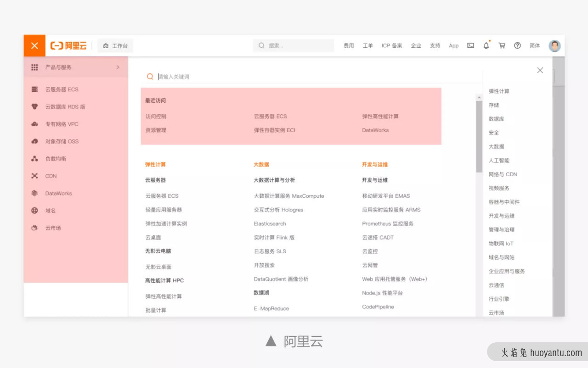The image size is (588, 368).
Task: Open E-MapReduce product link
Action: (271, 309)
